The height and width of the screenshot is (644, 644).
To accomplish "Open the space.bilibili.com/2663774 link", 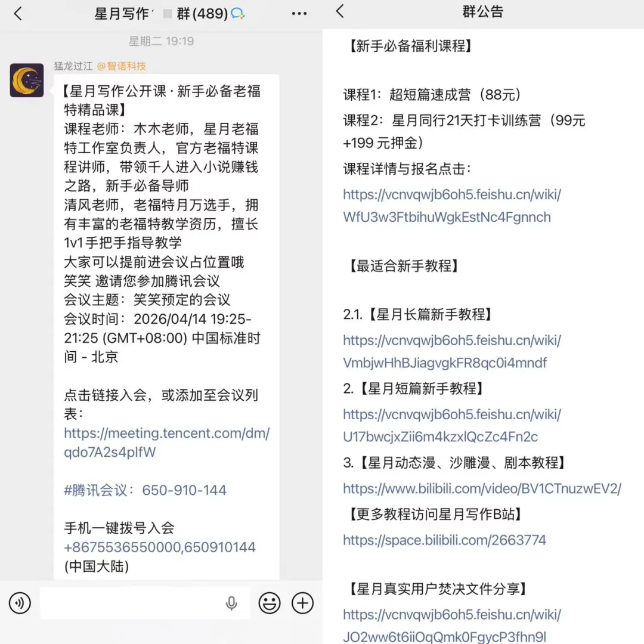I will 444,540.
